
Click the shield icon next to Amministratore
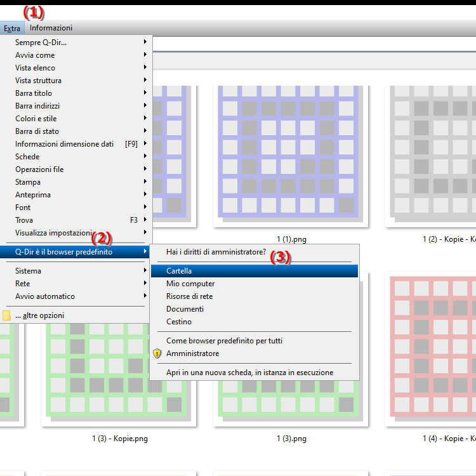pyautogui.click(x=157, y=354)
